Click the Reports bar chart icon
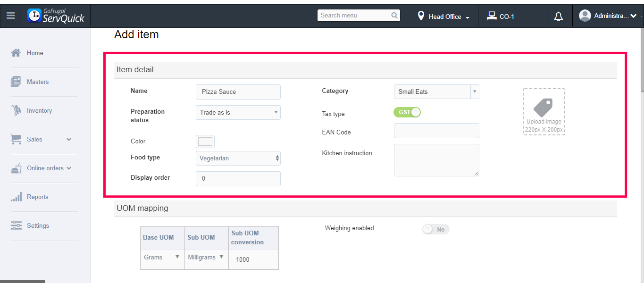Viewport: 644px width, 283px height. (16, 197)
